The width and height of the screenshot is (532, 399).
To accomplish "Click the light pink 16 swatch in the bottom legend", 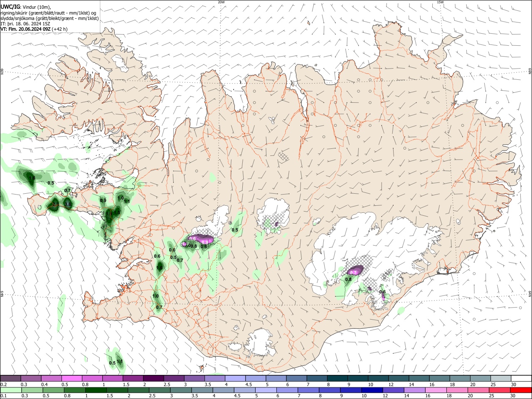I will [x=436, y=390].
